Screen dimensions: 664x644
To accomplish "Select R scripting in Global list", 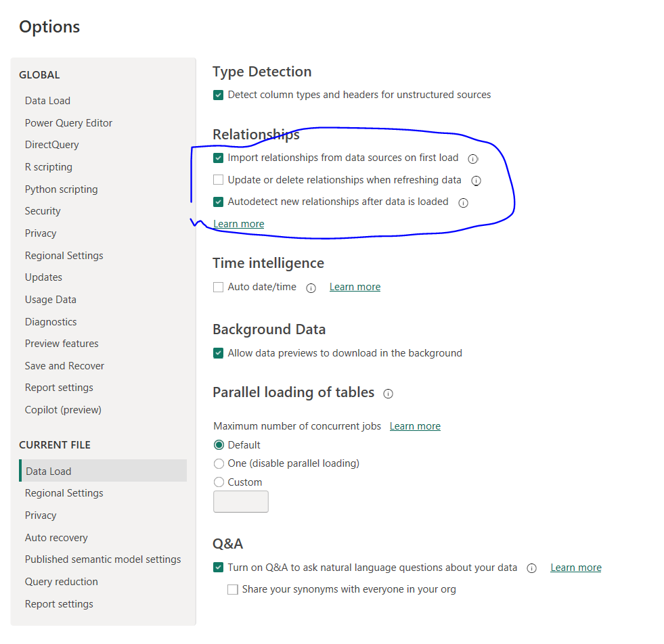I will 48,167.
